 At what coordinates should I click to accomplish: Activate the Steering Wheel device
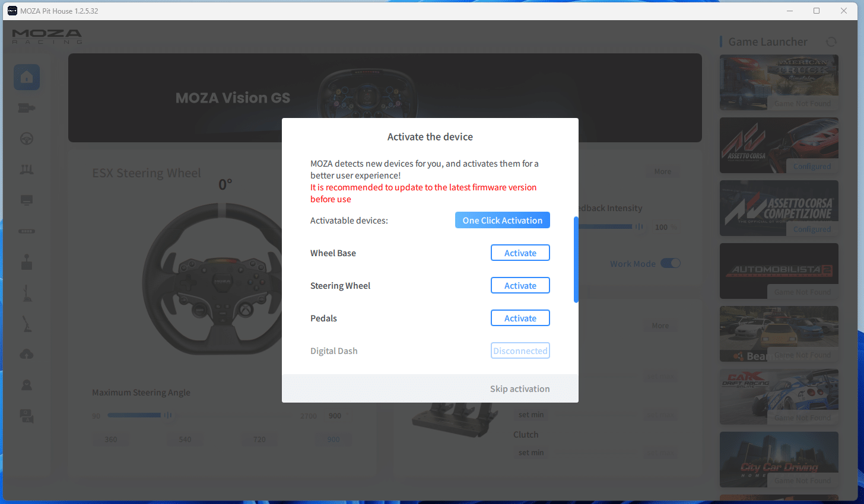520,285
